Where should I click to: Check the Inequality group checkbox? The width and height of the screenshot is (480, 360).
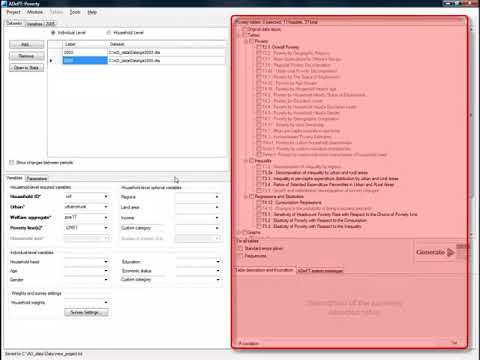[x=252, y=161]
